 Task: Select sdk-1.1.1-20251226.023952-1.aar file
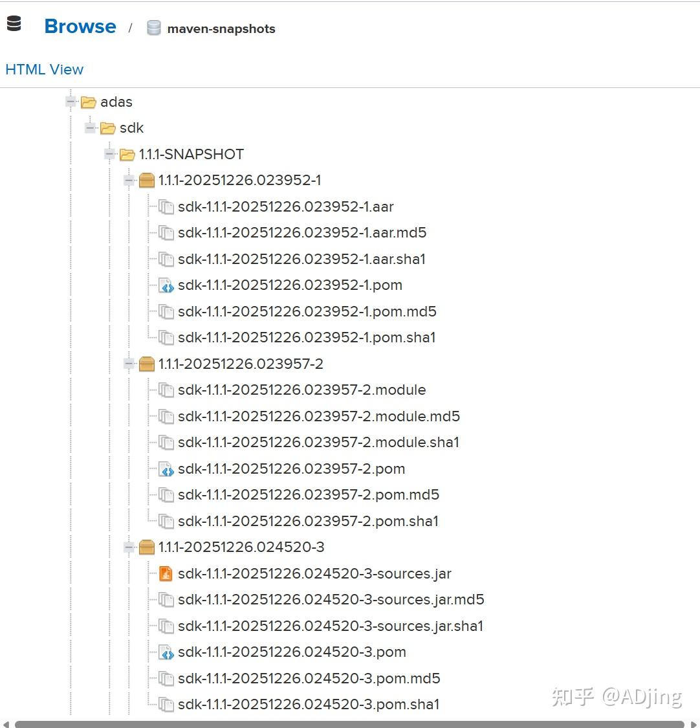point(285,207)
